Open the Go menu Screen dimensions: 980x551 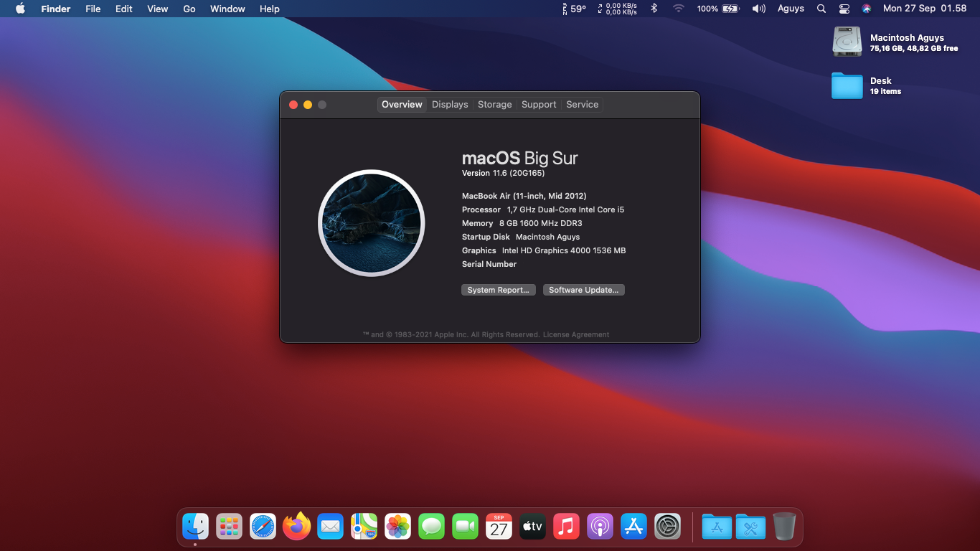coord(189,9)
